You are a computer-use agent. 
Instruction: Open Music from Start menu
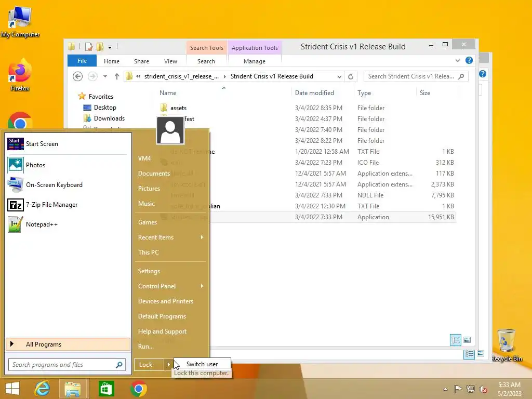pos(146,204)
